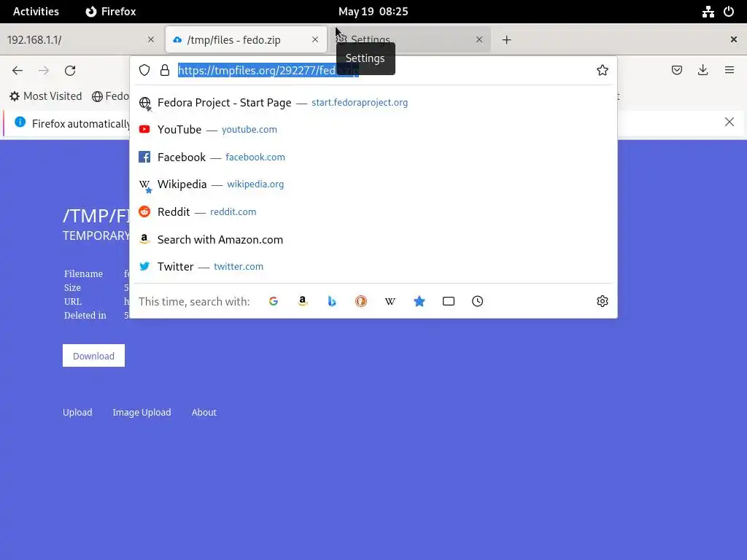Open the Image Upload link
747x560 pixels.
[142, 413]
